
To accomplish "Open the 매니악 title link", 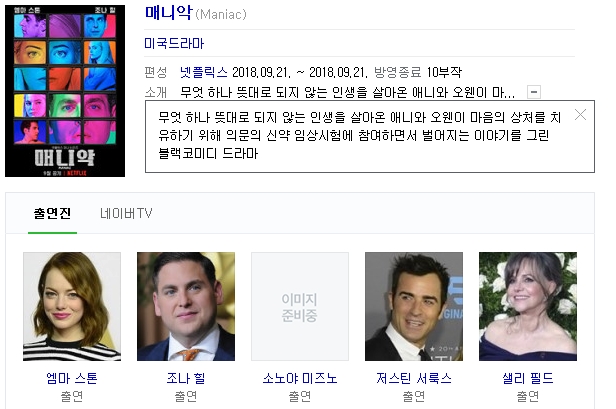I will tap(169, 13).
